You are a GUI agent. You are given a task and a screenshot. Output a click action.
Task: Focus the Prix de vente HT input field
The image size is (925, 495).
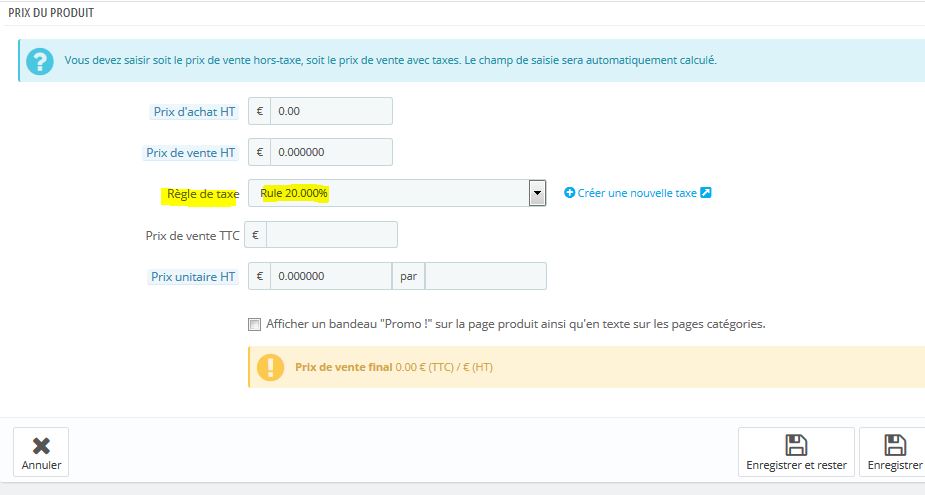(331, 152)
